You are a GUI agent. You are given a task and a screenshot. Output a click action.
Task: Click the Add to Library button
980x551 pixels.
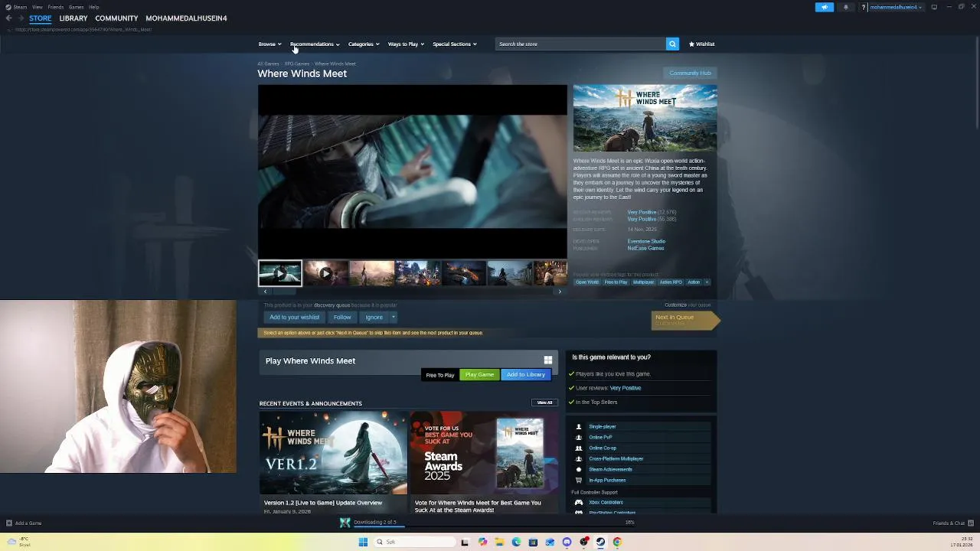[x=525, y=374]
